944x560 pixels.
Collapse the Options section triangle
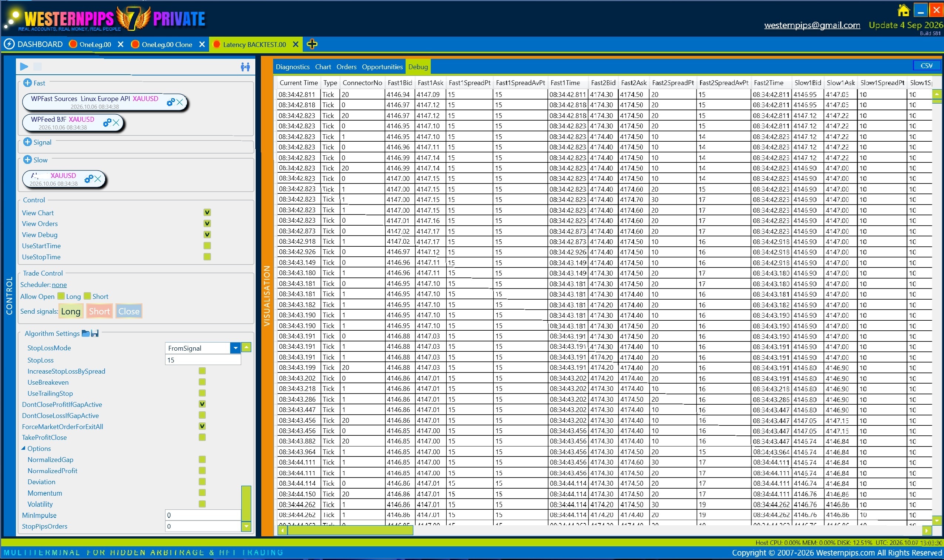coord(23,448)
